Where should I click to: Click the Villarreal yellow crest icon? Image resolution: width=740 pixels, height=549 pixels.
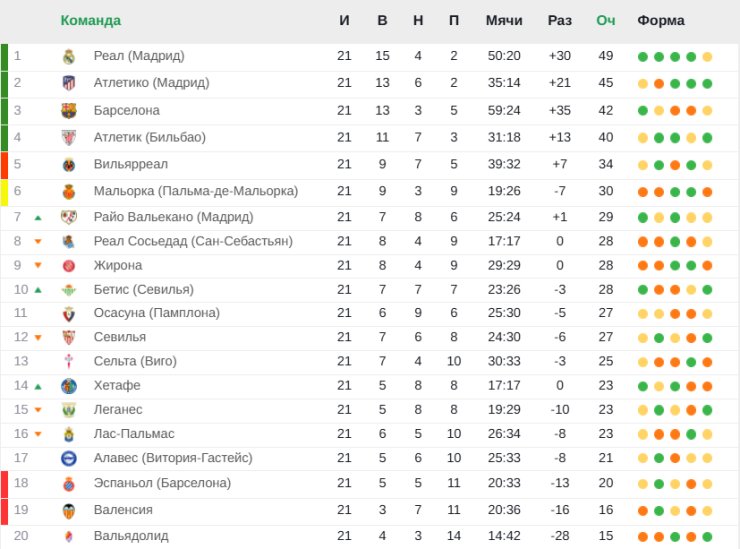point(69,165)
